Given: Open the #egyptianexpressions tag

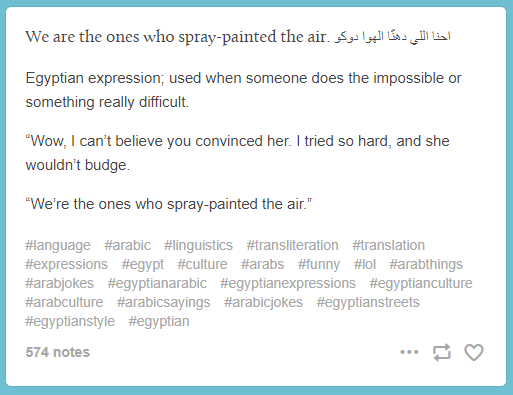Looking at the screenshot, I should [x=288, y=284].
